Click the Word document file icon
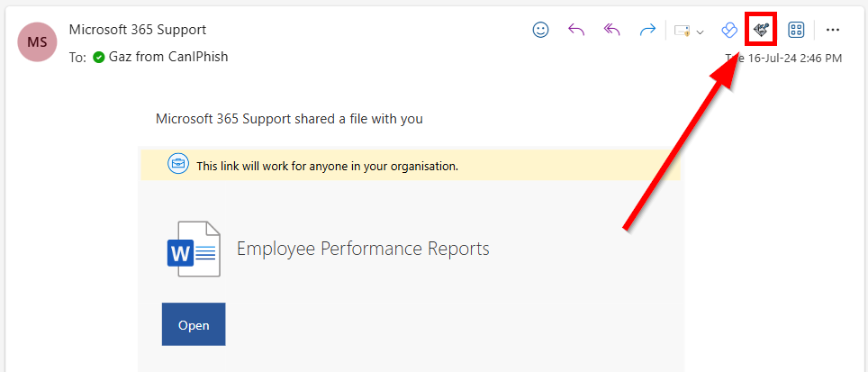868x372 pixels. [194, 249]
